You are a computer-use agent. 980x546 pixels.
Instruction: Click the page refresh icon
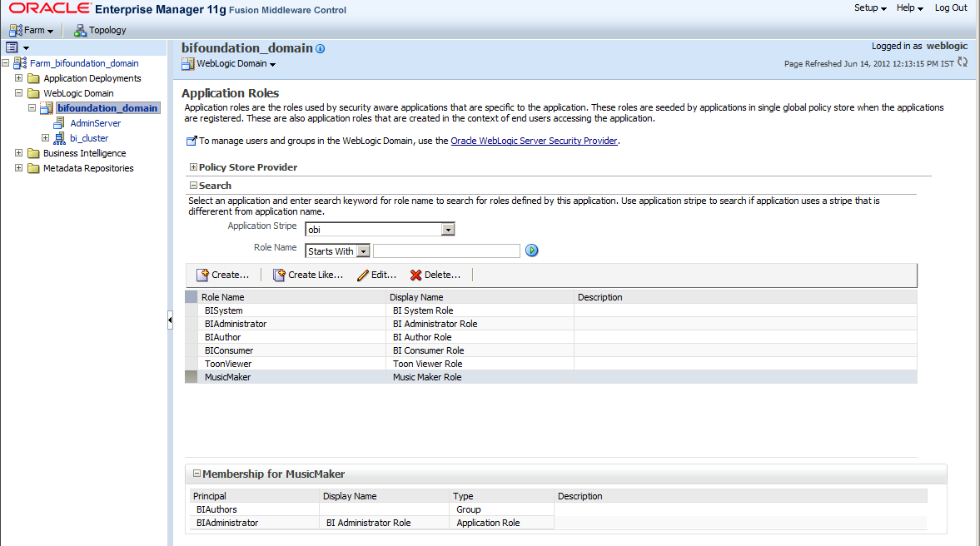pos(964,62)
